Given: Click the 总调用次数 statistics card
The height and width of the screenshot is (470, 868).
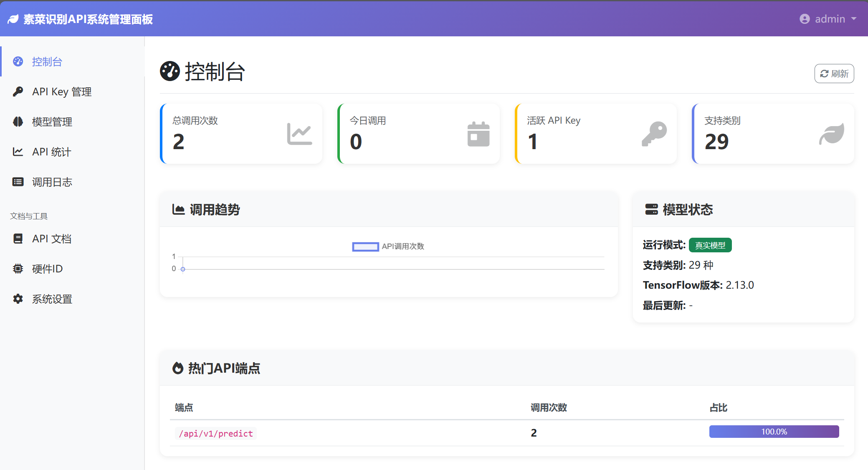Looking at the screenshot, I should 241,134.
